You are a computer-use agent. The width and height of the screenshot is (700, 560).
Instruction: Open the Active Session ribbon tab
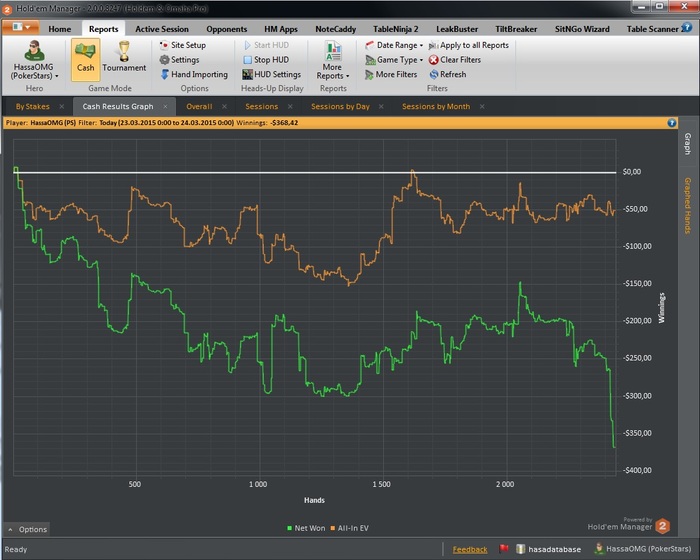162,29
